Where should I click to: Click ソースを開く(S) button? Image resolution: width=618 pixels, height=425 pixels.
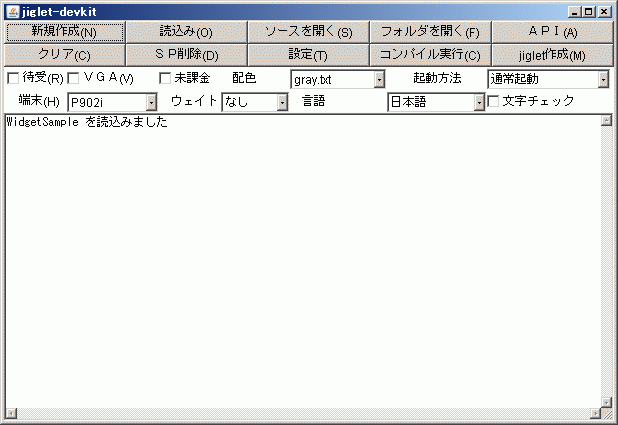coord(309,32)
